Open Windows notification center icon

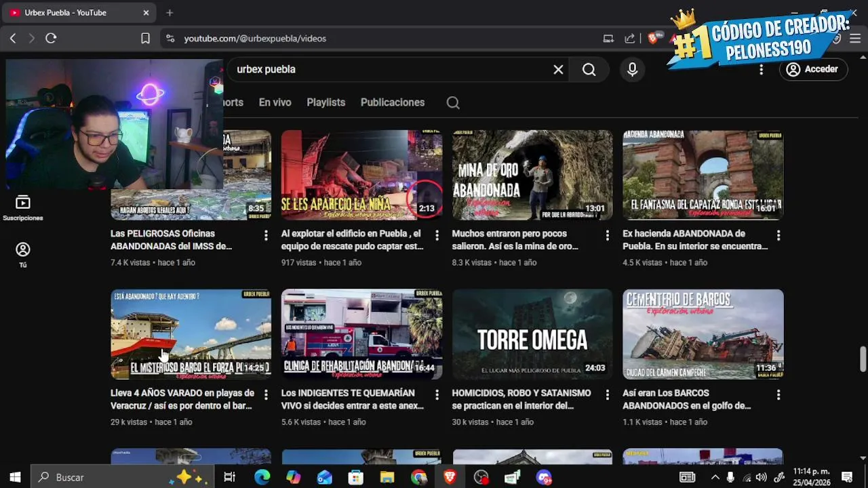pyautogui.click(x=847, y=477)
